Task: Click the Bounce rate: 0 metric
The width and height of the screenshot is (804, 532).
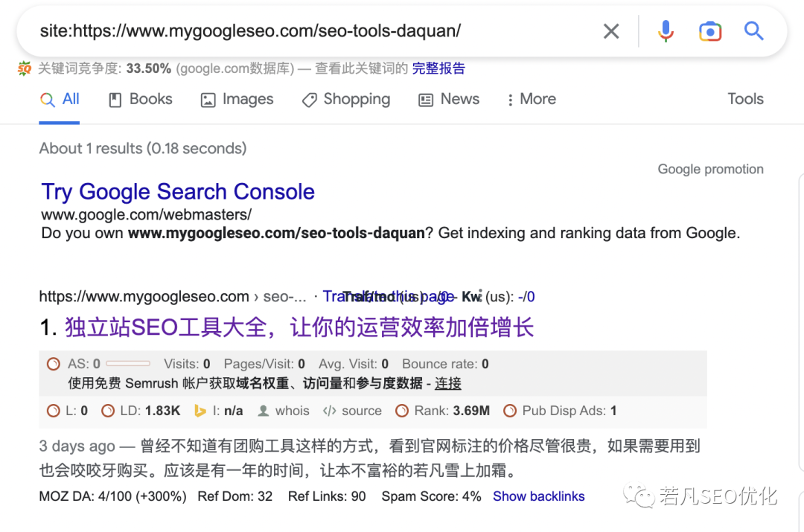Action: [x=446, y=364]
